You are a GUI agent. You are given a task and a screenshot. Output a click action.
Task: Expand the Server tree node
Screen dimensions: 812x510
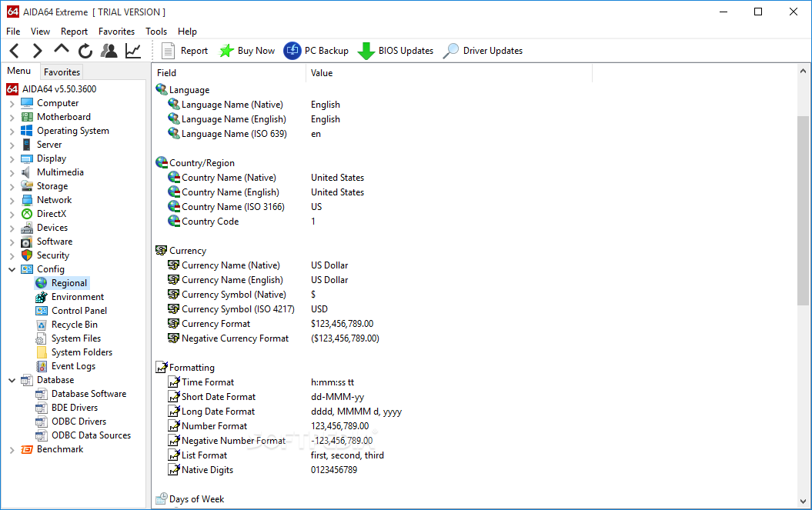point(12,145)
